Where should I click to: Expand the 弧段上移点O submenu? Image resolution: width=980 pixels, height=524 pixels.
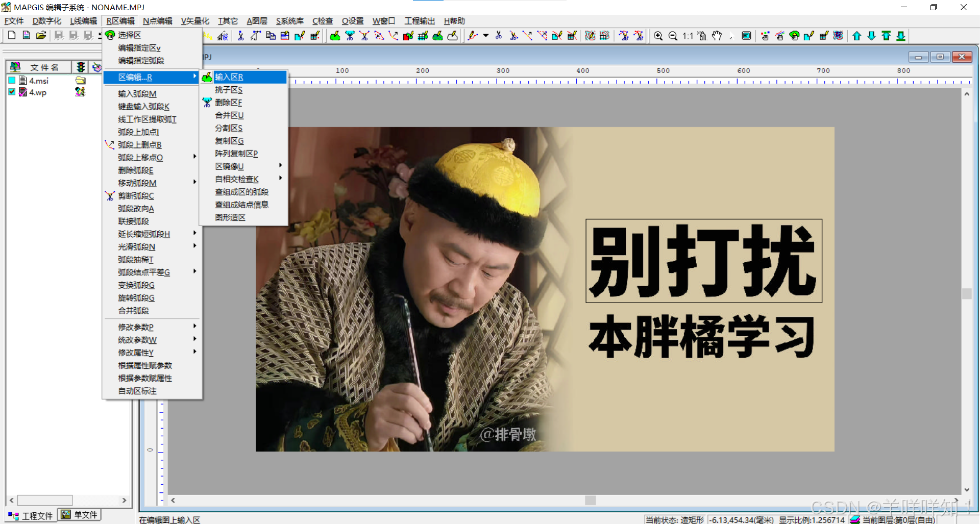(x=194, y=157)
